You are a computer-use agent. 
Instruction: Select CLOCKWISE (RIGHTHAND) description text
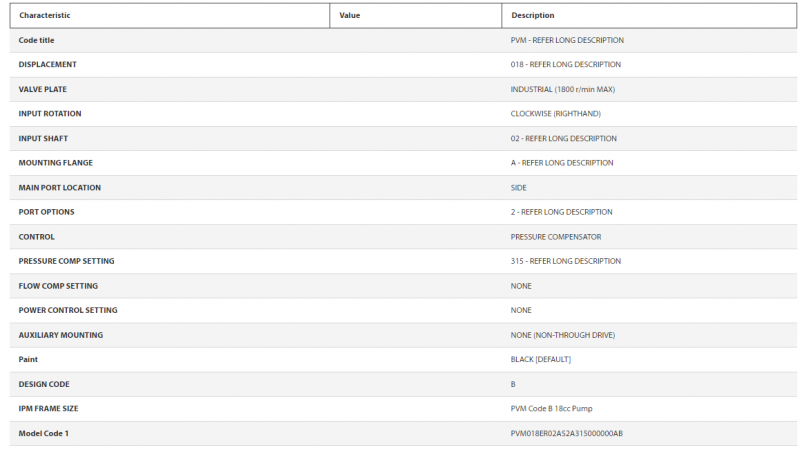(555, 114)
